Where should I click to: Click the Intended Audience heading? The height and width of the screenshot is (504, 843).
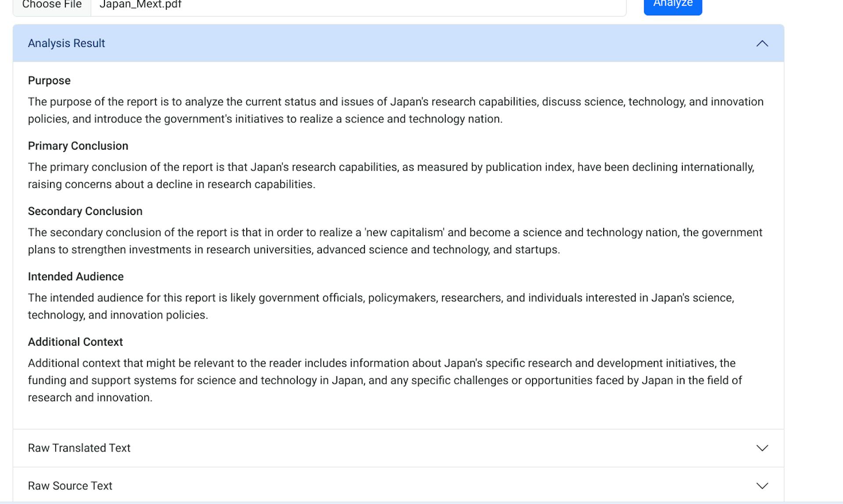point(76,277)
